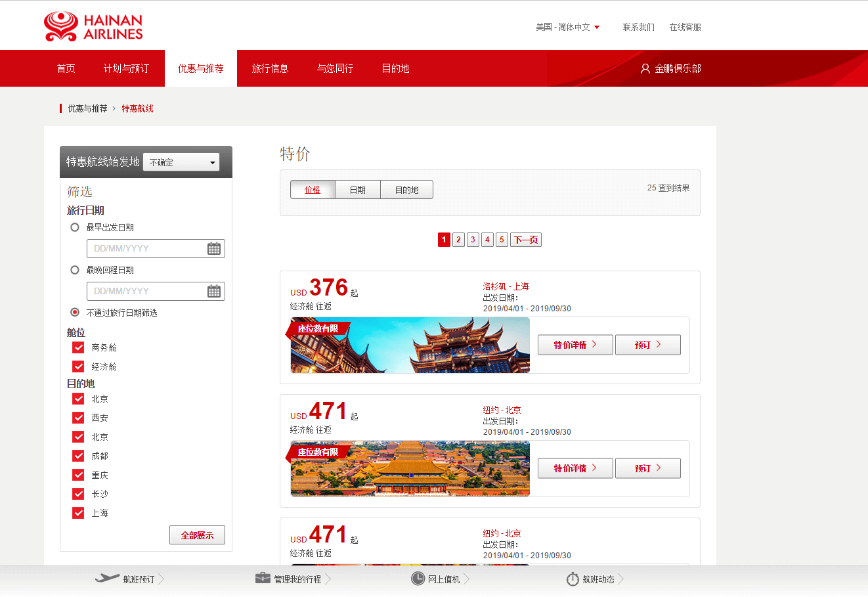Go to results page 2
The image size is (868, 597).
pos(458,240)
